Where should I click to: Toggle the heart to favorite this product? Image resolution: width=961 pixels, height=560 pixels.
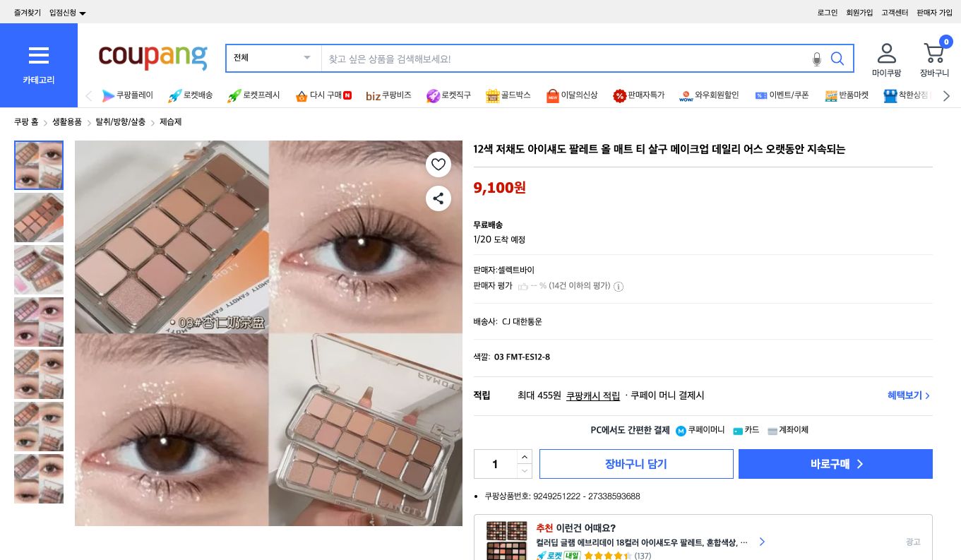click(x=438, y=164)
